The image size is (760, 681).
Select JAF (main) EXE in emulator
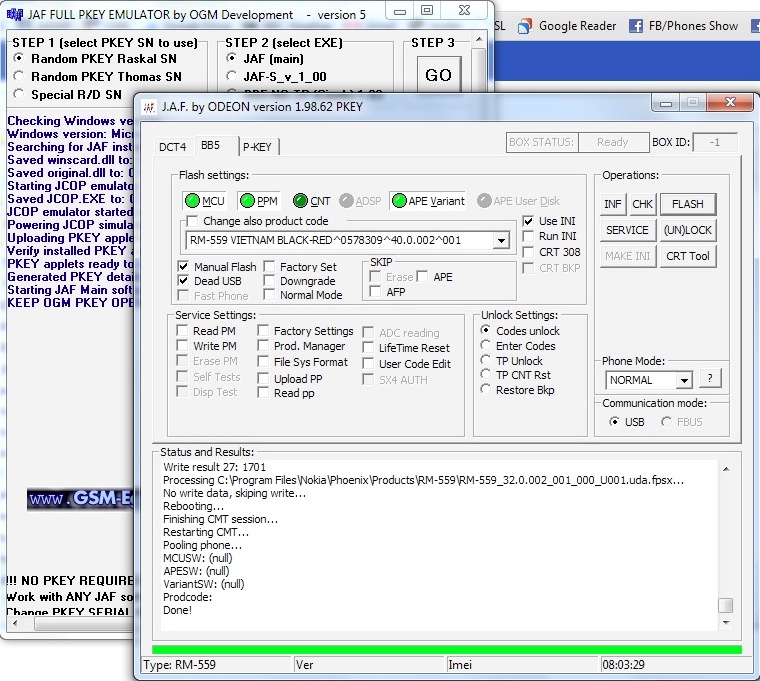click(x=232, y=58)
